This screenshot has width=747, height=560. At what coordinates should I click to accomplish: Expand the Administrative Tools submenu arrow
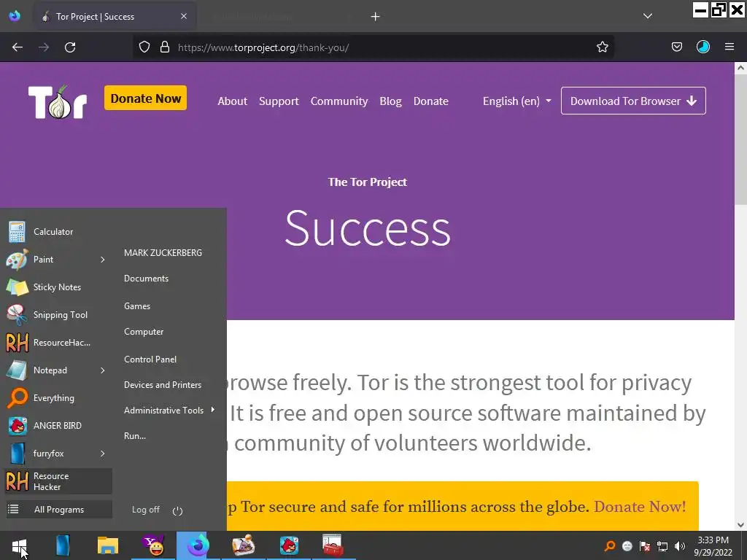(x=213, y=410)
